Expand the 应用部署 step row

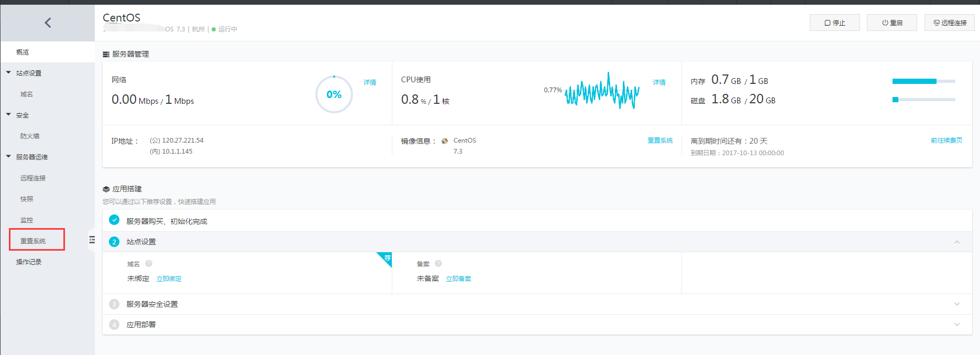[956, 325]
